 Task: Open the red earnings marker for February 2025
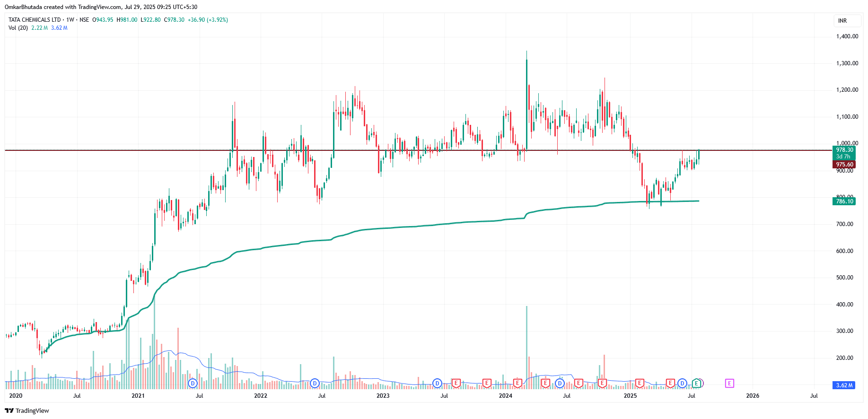[640, 383]
